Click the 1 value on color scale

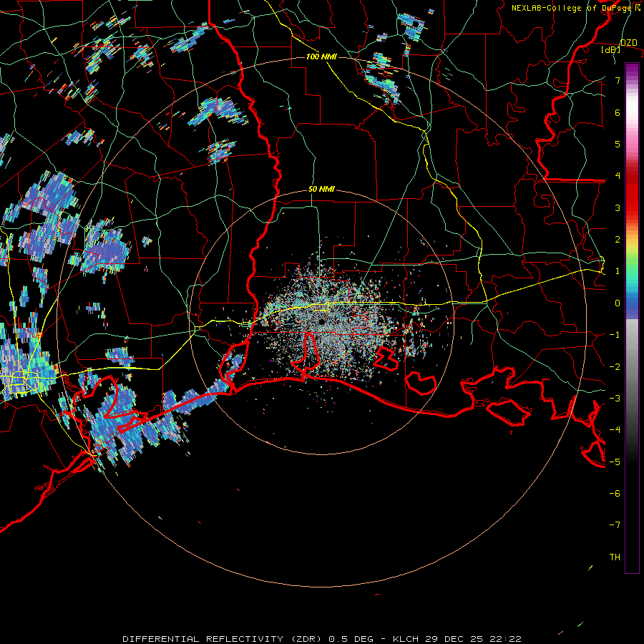point(618,271)
